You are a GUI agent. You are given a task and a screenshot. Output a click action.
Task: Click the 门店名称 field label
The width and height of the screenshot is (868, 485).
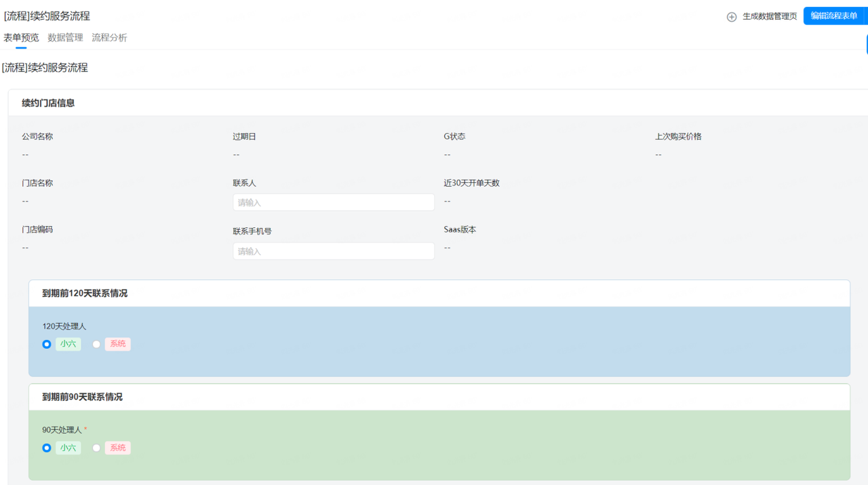click(37, 183)
